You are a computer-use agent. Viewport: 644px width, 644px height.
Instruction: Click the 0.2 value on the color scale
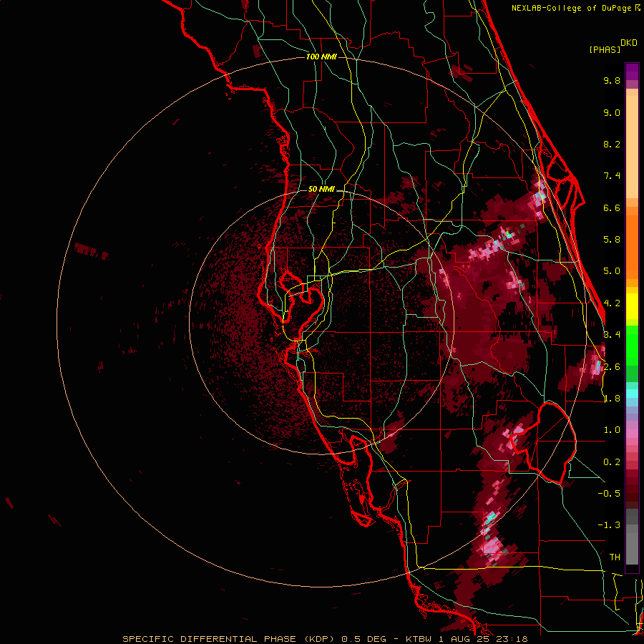tap(612, 462)
